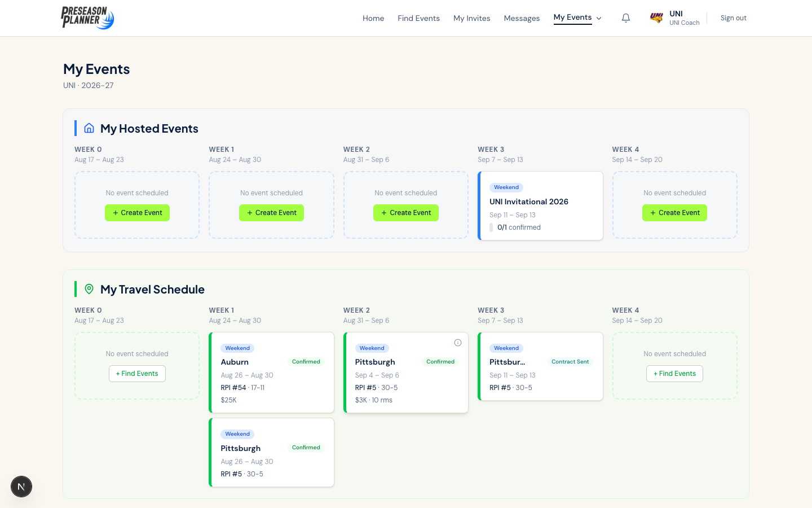Open the Messages page
The height and width of the screenshot is (508, 812).
[x=522, y=18]
